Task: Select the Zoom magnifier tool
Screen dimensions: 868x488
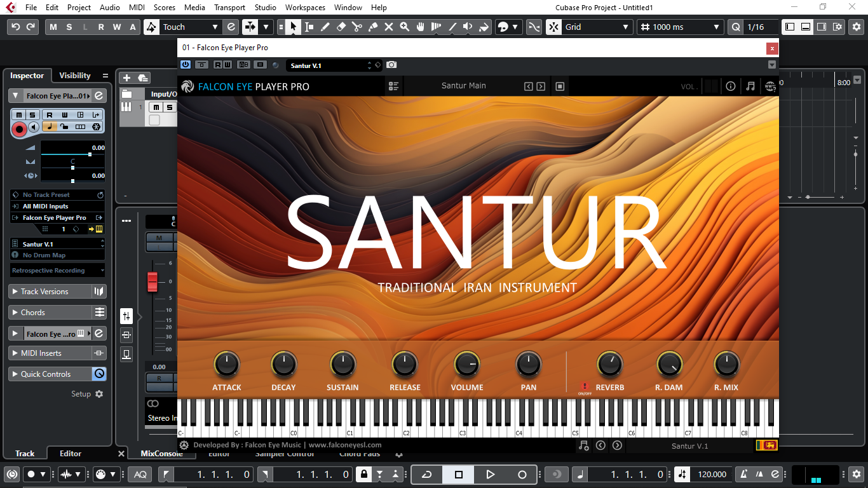Action: 404,27
